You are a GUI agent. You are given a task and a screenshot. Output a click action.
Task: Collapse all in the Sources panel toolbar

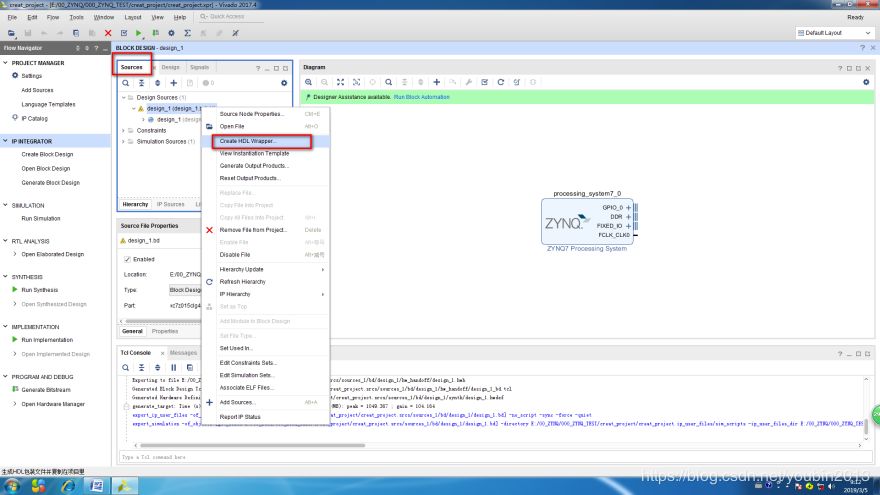141,83
